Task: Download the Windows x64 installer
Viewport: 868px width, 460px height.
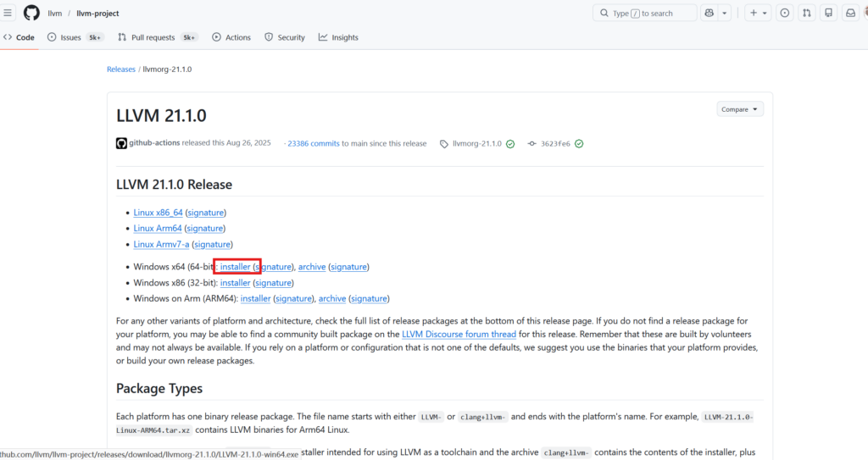Action: pyautogui.click(x=236, y=267)
